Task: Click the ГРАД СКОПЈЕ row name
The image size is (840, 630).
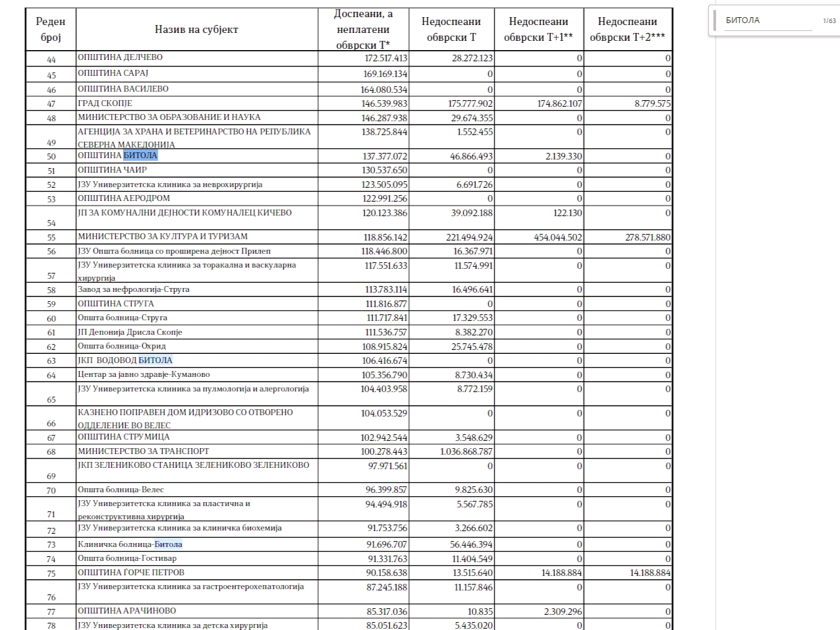Action: (x=105, y=103)
